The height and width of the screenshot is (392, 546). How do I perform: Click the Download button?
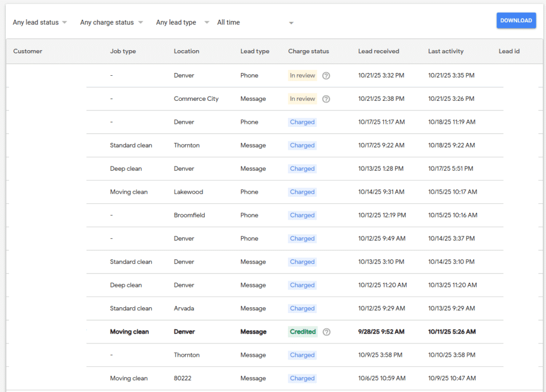516,20
